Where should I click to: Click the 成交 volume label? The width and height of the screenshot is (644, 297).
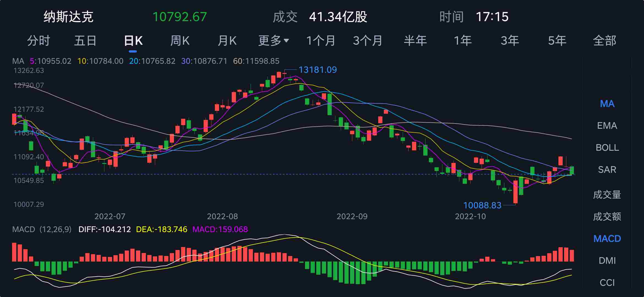(x=285, y=17)
